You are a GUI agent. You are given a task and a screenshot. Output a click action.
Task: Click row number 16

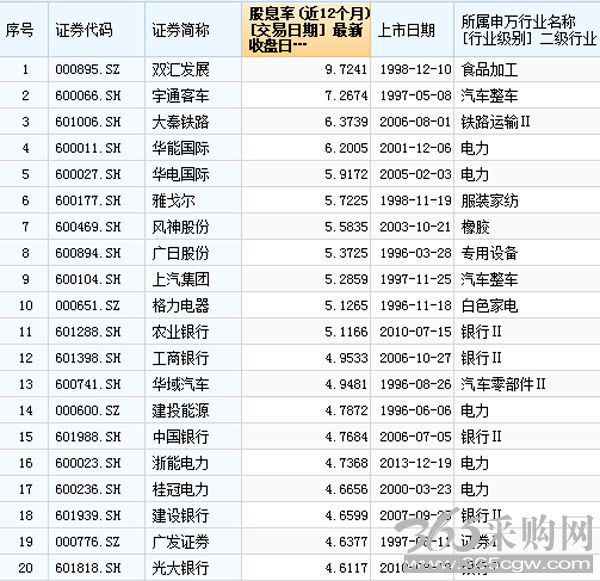[x=24, y=463]
